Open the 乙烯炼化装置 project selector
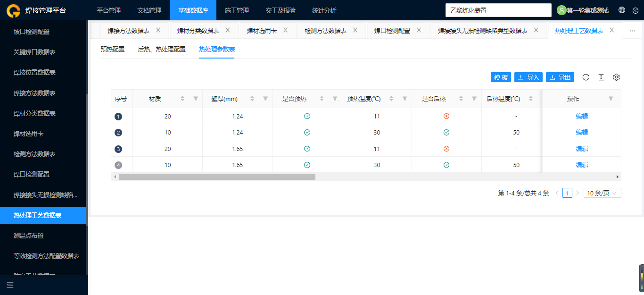This screenshot has width=644, height=295. pyautogui.click(x=498, y=10)
